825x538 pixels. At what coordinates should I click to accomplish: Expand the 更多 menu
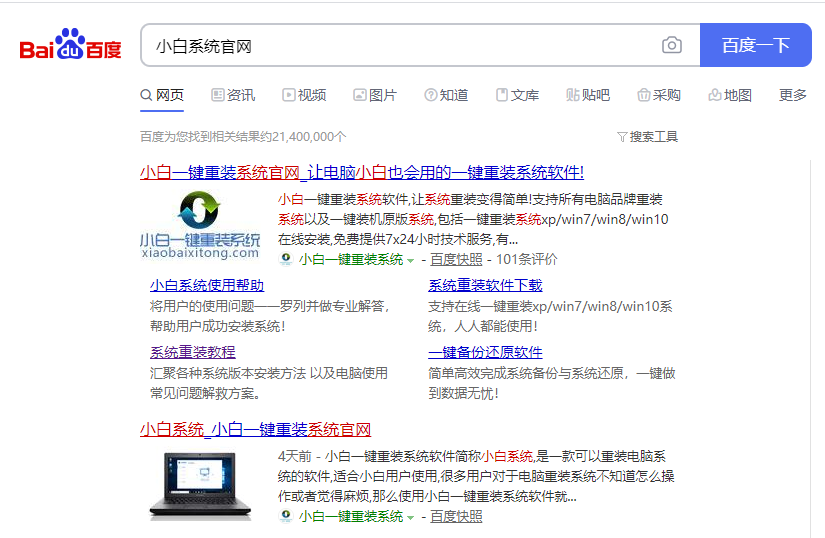click(x=792, y=95)
